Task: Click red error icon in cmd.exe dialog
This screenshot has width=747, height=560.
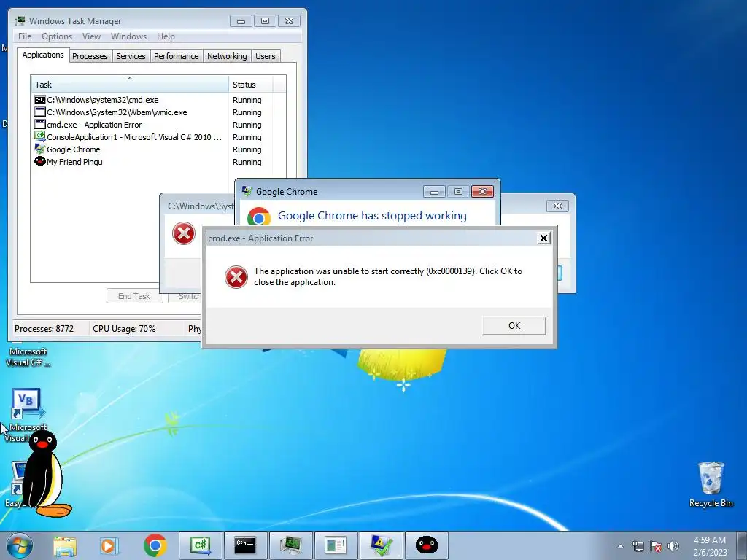Action: click(236, 277)
